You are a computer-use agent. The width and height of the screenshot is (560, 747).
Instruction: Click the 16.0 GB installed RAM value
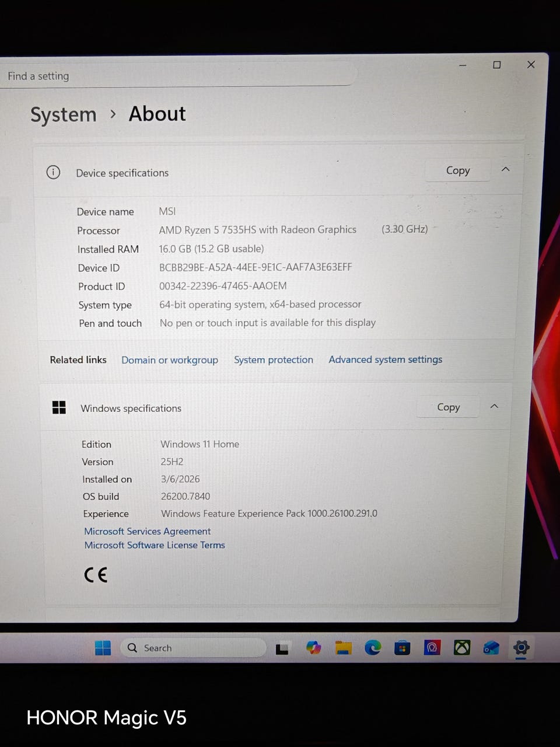211,249
